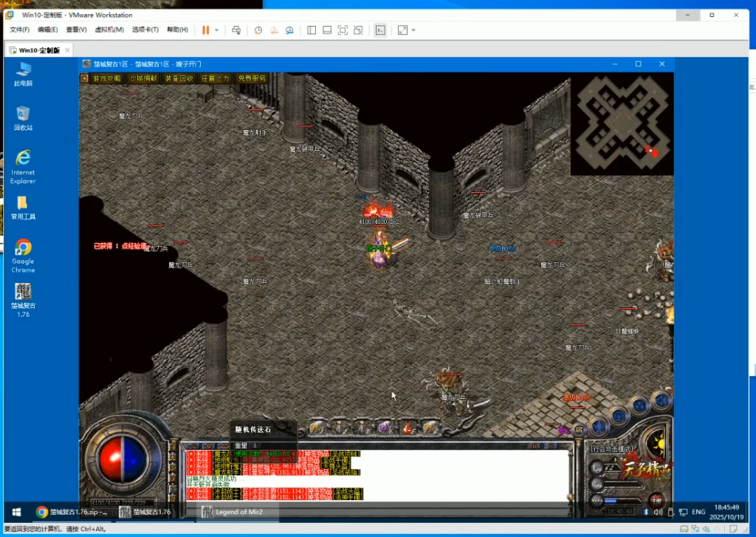
Task: Click the minimap in game corner
Action: pos(622,124)
